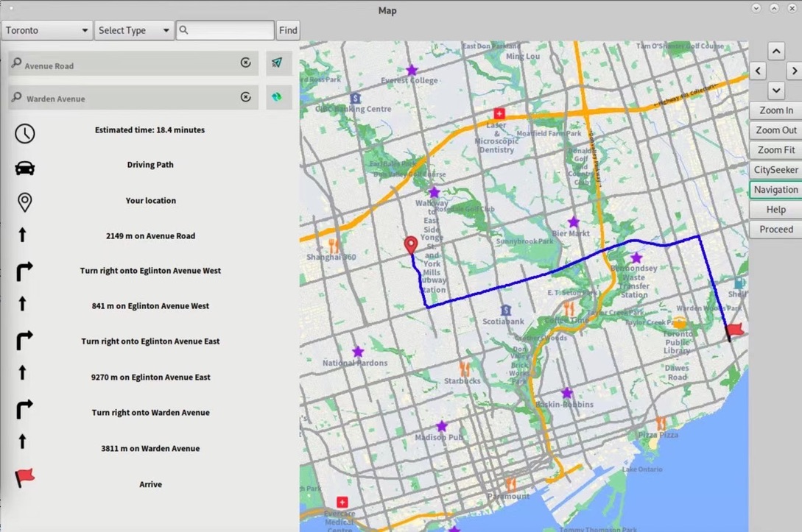
Task: Toggle the CitySeeker button
Action: tap(775, 170)
